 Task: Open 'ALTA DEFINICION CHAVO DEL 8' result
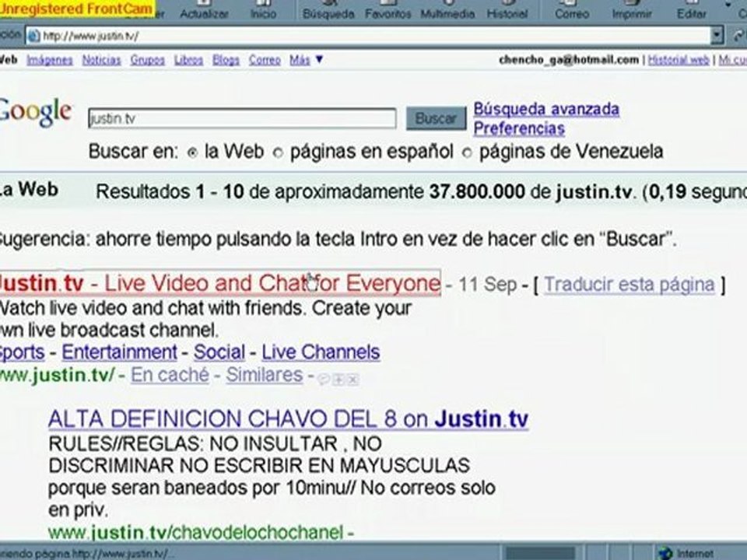[x=288, y=419]
